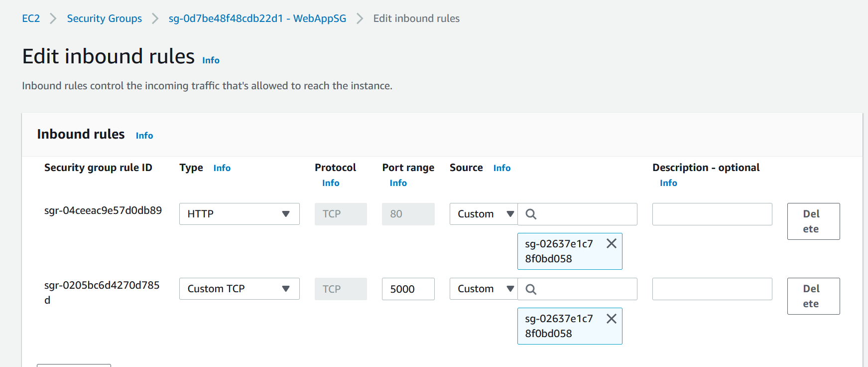Click the Inbound rules panel heading

(x=81, y=134)
